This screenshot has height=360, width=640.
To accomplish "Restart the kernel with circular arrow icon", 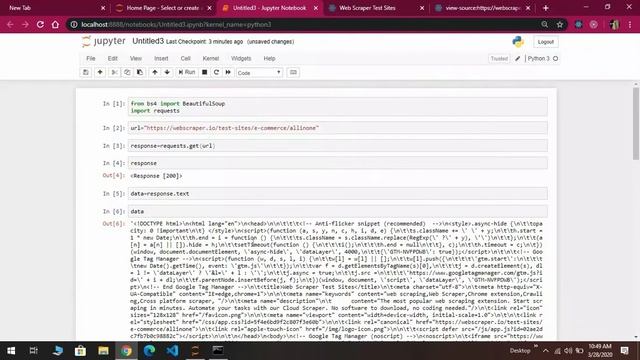I will pos(216,72).
